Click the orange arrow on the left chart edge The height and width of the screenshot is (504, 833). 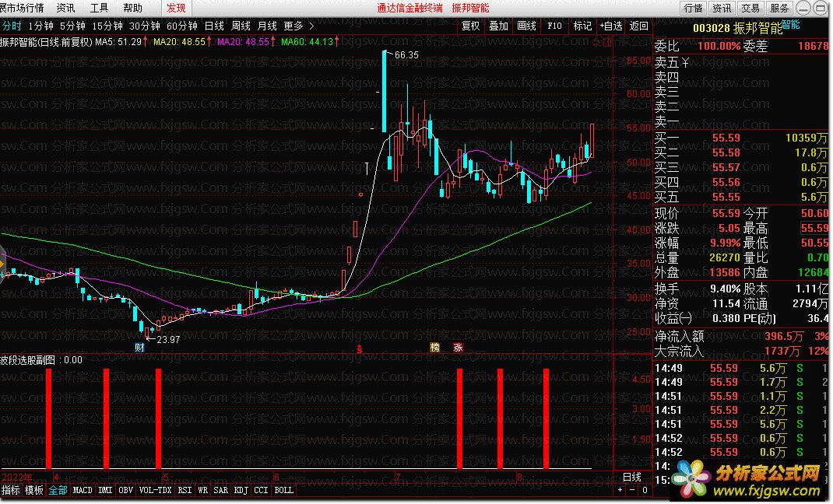pos(2,264)
